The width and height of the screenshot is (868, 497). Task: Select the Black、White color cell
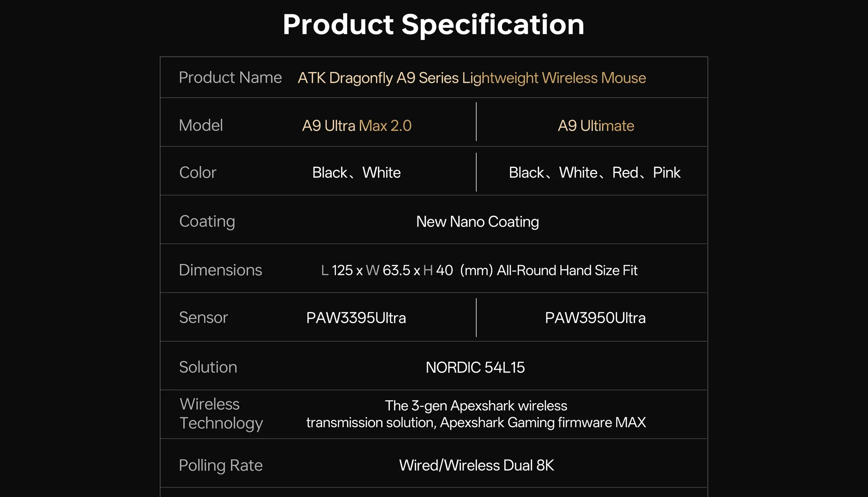click(356, 173)
